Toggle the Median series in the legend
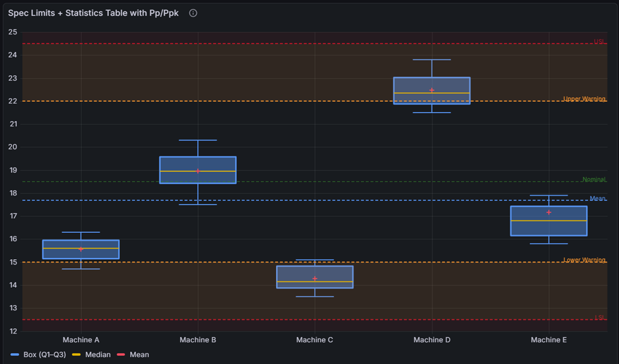The image size is (619, 364). [98, 354]
